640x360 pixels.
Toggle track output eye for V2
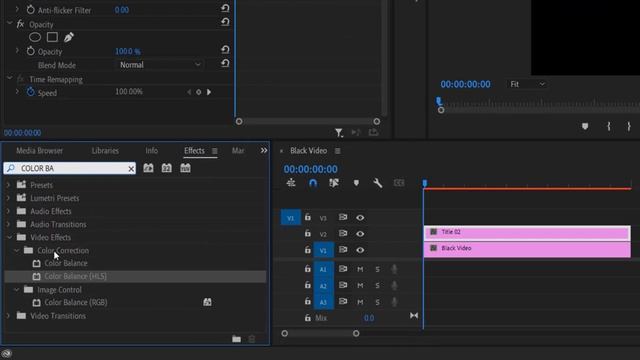tap(360, 233)
